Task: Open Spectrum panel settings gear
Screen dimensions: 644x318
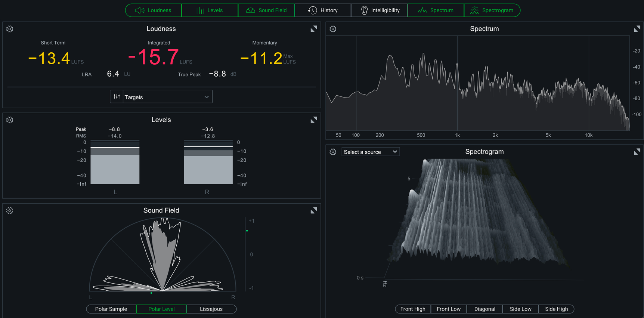Action: tap(333, 29)
